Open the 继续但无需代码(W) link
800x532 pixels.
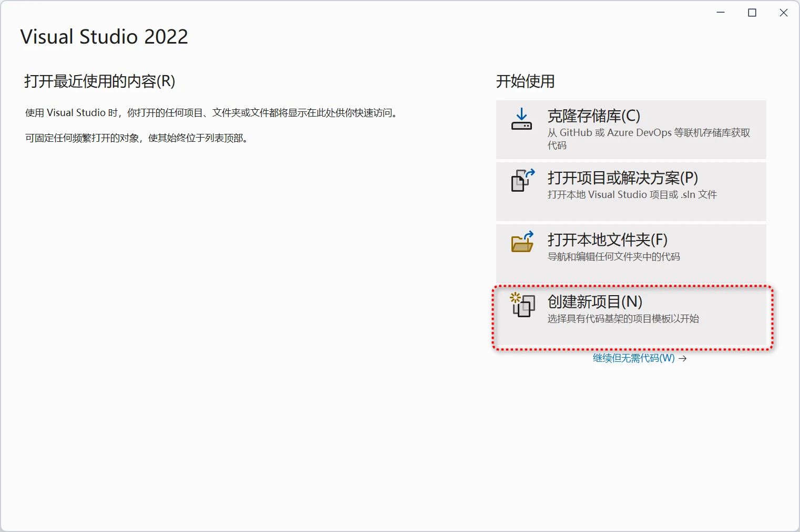click(633, 358)
